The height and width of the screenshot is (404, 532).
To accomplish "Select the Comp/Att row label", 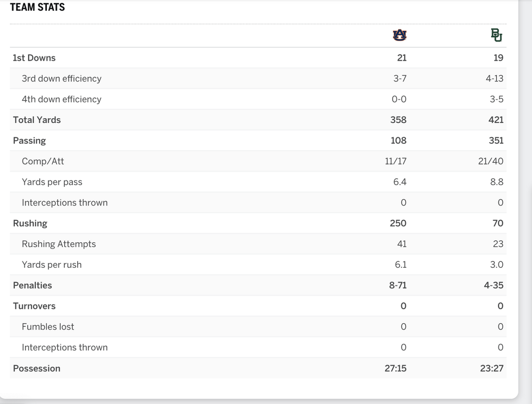I will (43, 161).
